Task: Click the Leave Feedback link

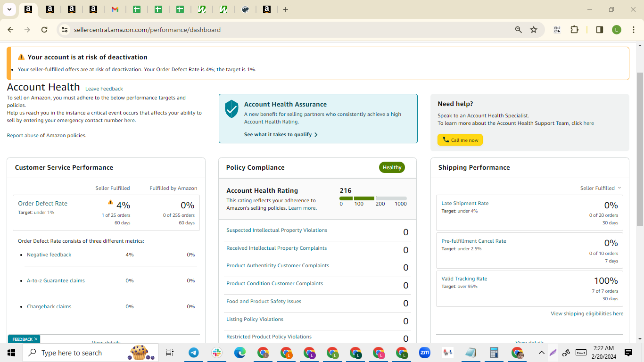Action: 104,89
